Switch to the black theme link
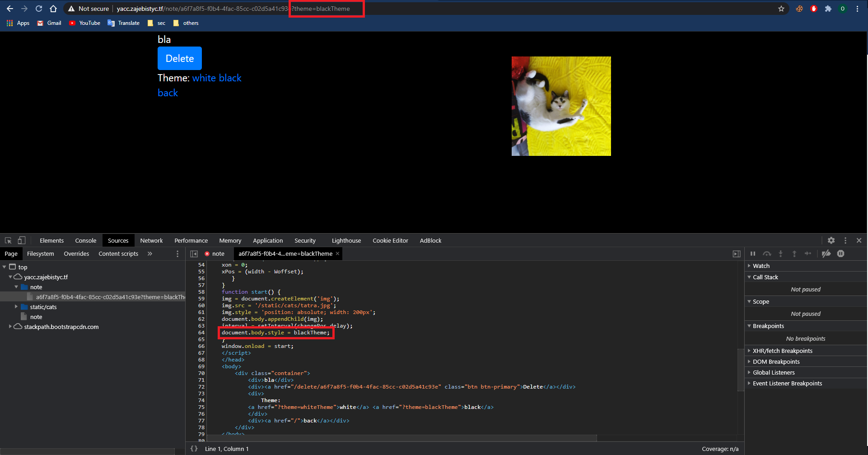 [230, 78]
